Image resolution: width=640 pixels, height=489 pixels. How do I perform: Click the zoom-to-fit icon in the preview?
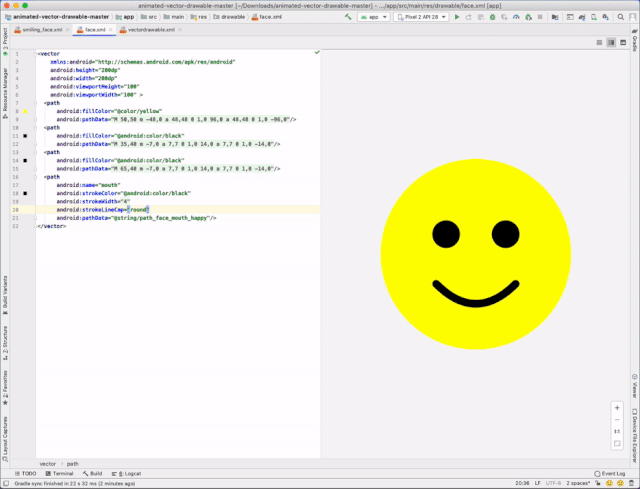[x=617, y=443]
